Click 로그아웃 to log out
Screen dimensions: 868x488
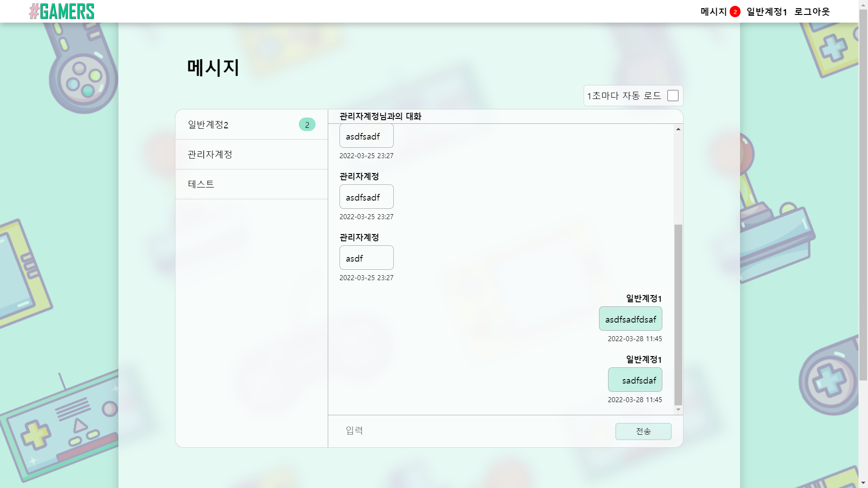click(812, 11)
